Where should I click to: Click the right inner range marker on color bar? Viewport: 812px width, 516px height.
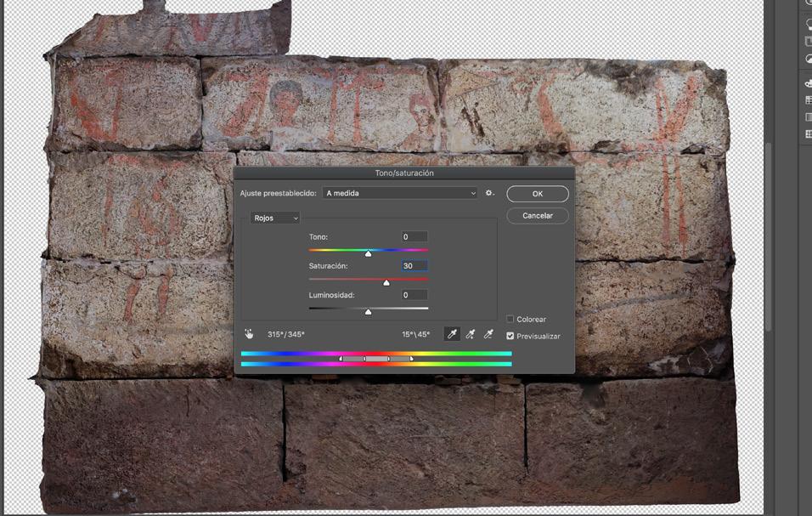pos(388,359)
